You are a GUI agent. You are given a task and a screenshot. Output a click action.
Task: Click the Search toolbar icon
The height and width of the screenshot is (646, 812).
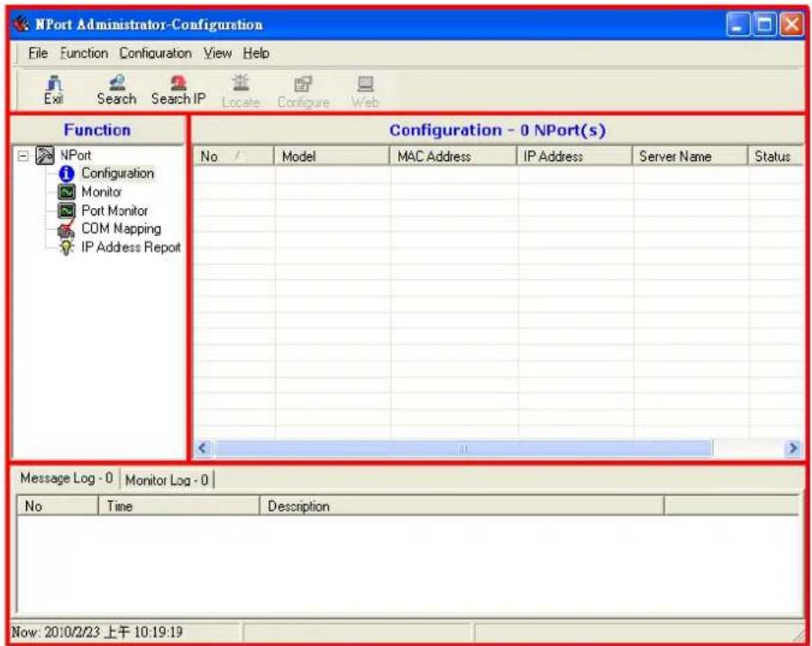pos(117,83)
